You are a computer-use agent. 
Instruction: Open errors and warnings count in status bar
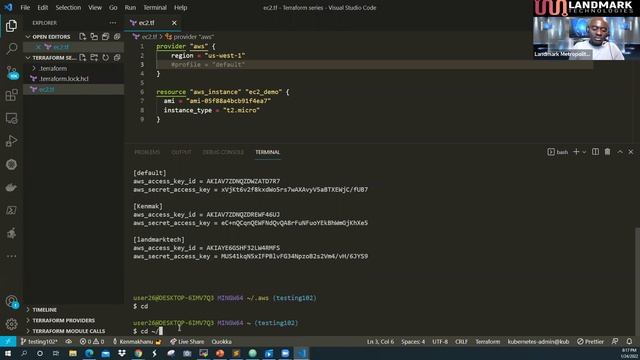click(92, 342)
